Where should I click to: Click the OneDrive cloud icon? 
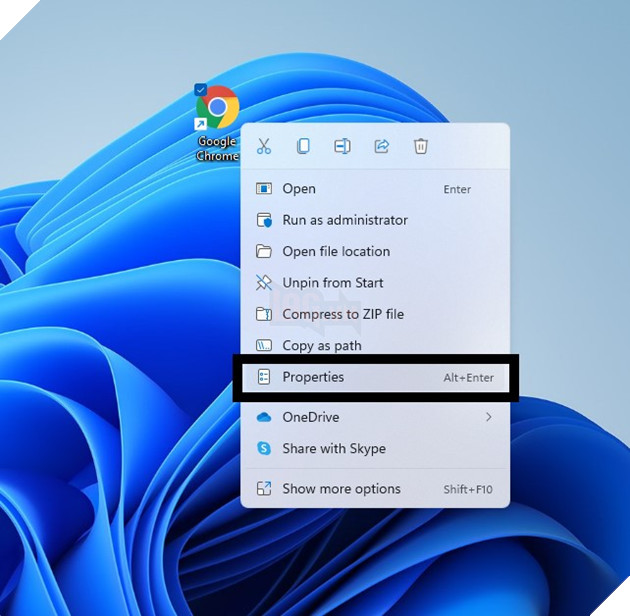click(264, 417)
